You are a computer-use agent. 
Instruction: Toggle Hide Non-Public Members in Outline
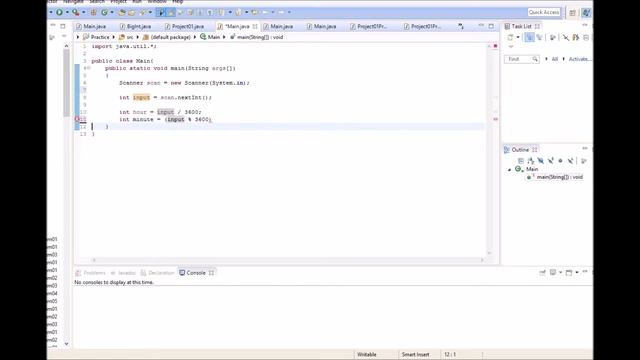(560, 161)
